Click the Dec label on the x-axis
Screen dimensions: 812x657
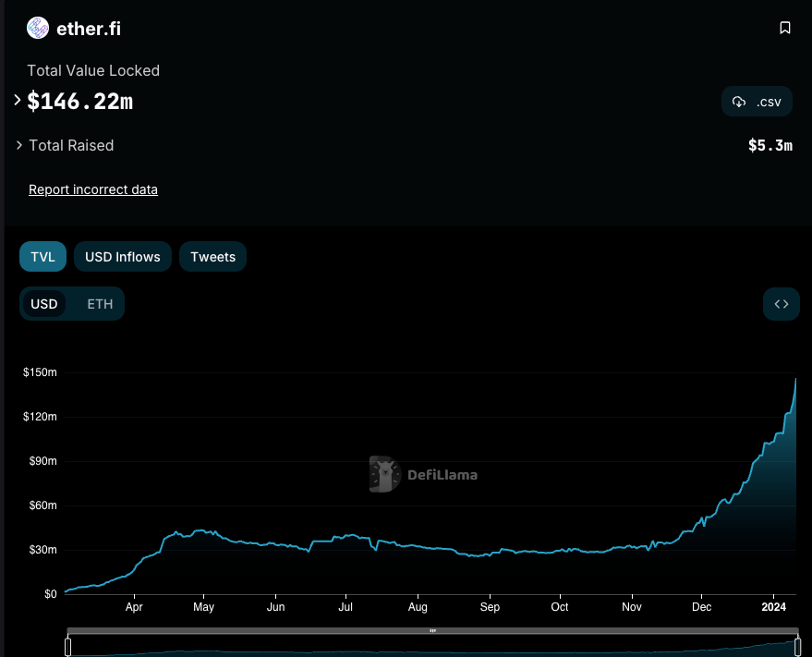(x=702, y=607)
